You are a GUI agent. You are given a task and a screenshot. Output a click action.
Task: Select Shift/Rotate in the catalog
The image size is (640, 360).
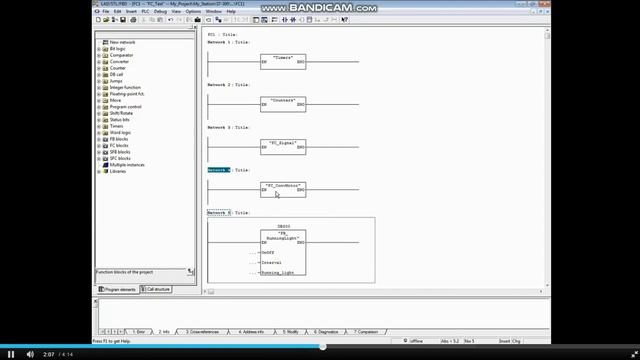(x=121, y=113)
